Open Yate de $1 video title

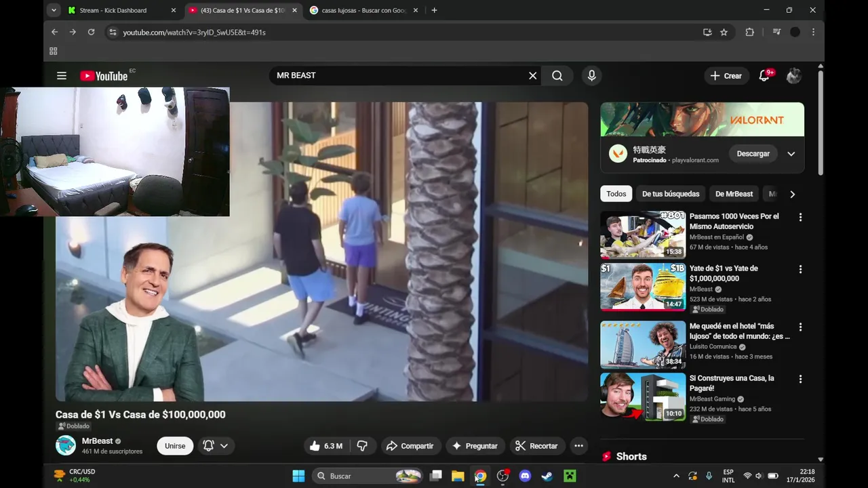click(x=724, y=273)
